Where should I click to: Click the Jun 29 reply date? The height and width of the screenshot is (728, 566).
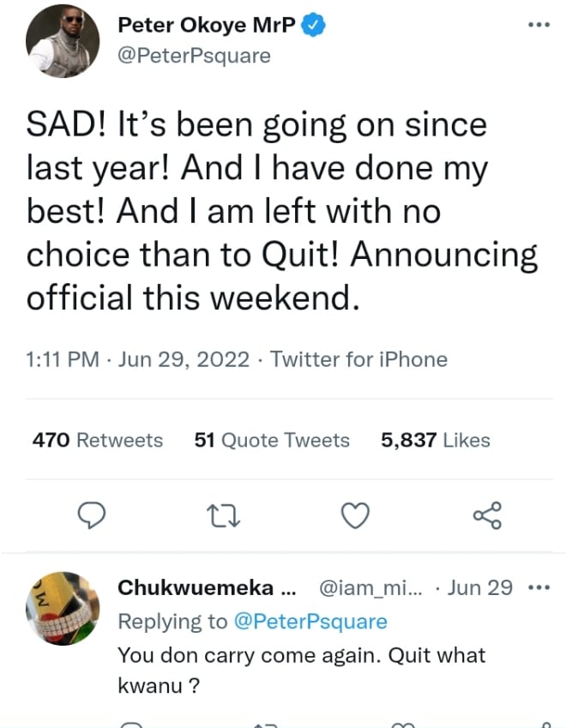pos(480,587)
